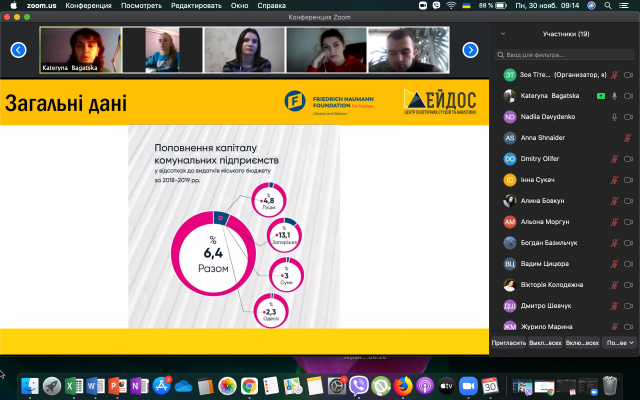Collapse the participants panel chevron
This screenshot has height=400, width=640.
point(503,34)
